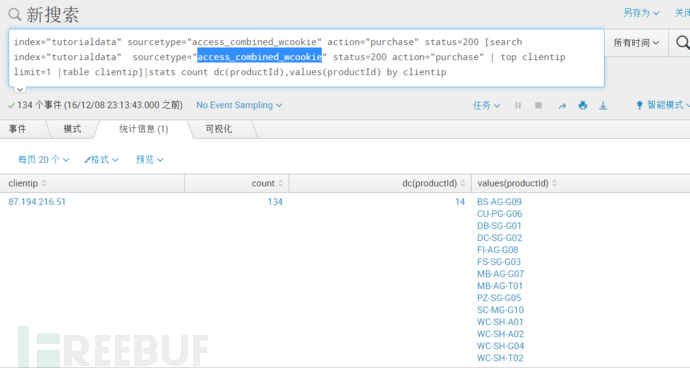
Task: Click the count value 134
Action: coord(275,202)
